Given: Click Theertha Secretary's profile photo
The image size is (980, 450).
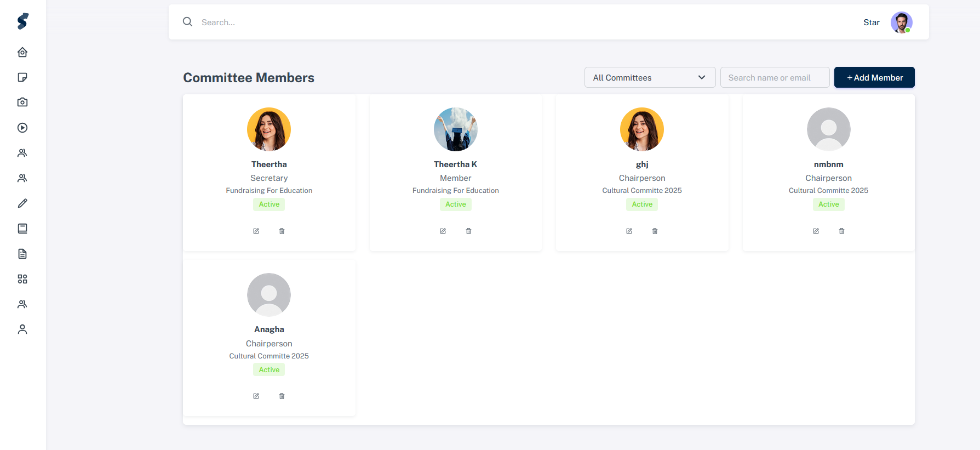Looking at the screenshot, I should click(269, 129).
